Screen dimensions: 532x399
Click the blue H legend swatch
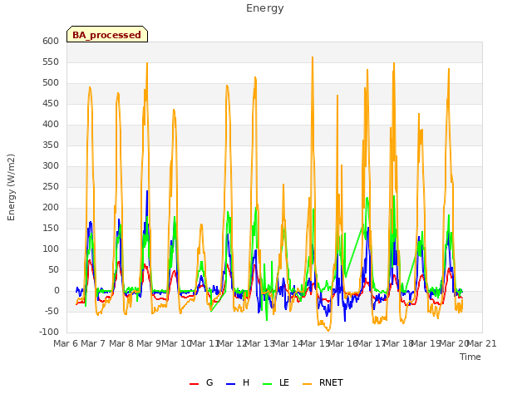tap(230, 384)
